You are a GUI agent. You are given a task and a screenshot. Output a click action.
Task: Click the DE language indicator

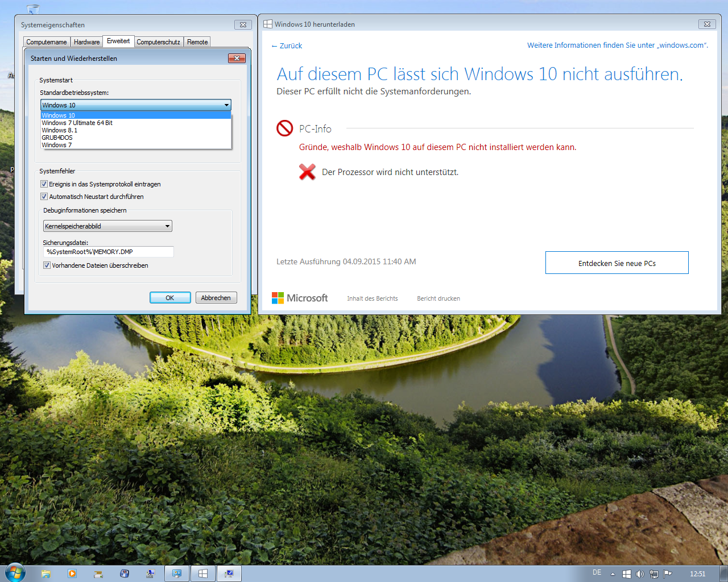(597, 572)
